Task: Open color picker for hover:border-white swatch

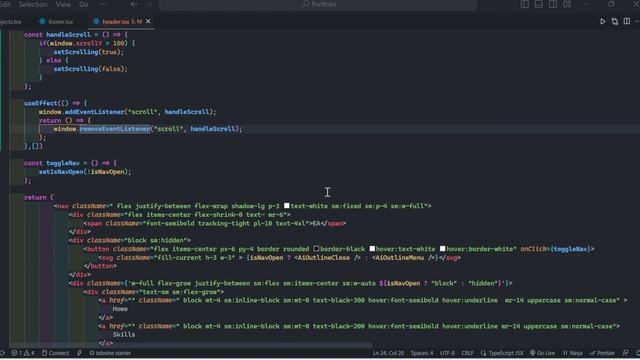Action: click(442, 248)
